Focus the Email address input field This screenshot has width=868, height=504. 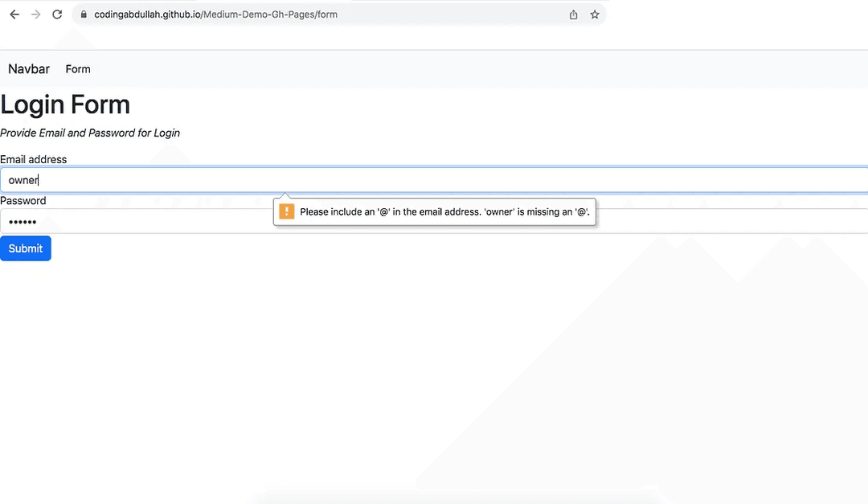[434, 180]
